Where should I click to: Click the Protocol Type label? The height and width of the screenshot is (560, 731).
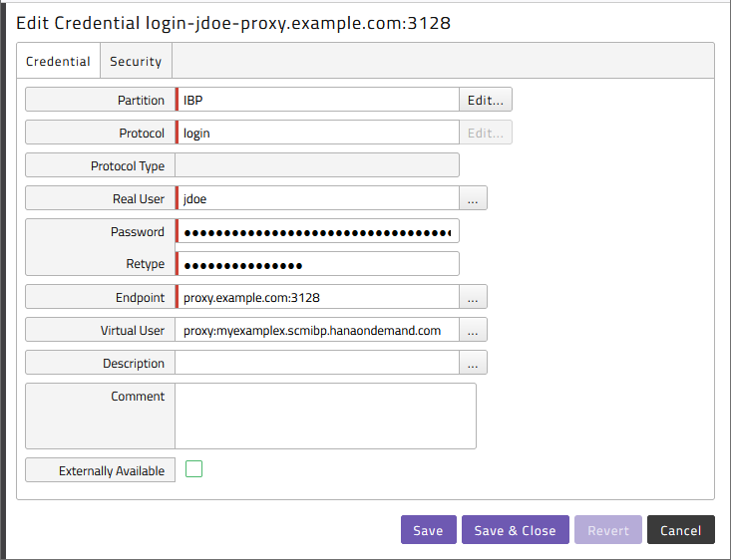[x=128, y=165]
